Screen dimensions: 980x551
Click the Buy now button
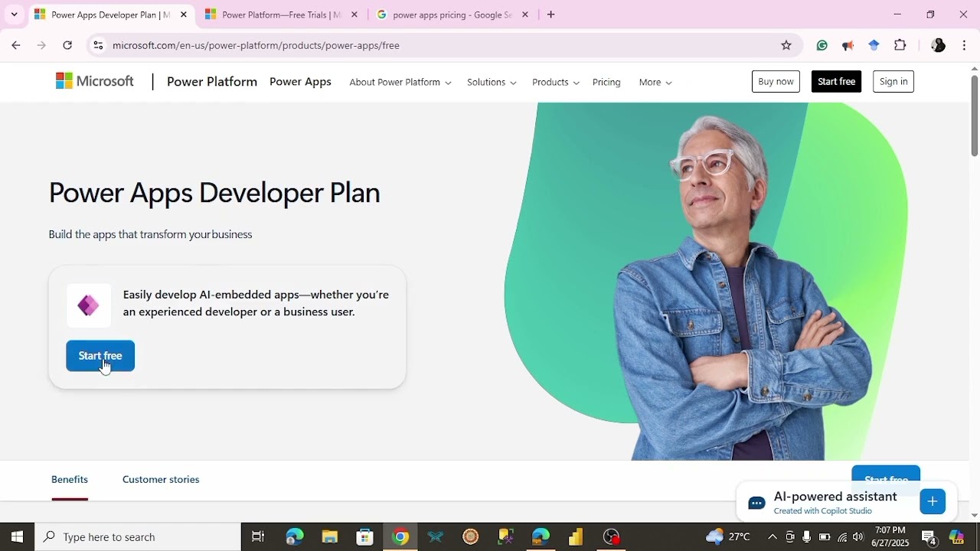(776, 81)
